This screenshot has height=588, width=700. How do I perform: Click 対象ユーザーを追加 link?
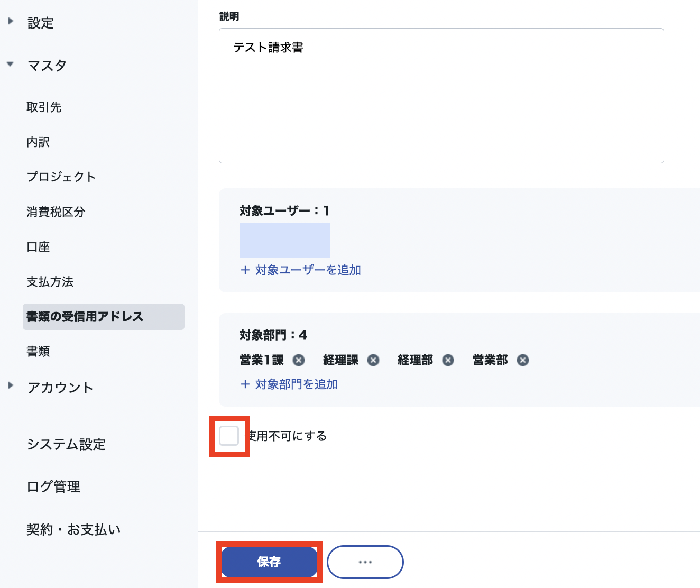301,270
